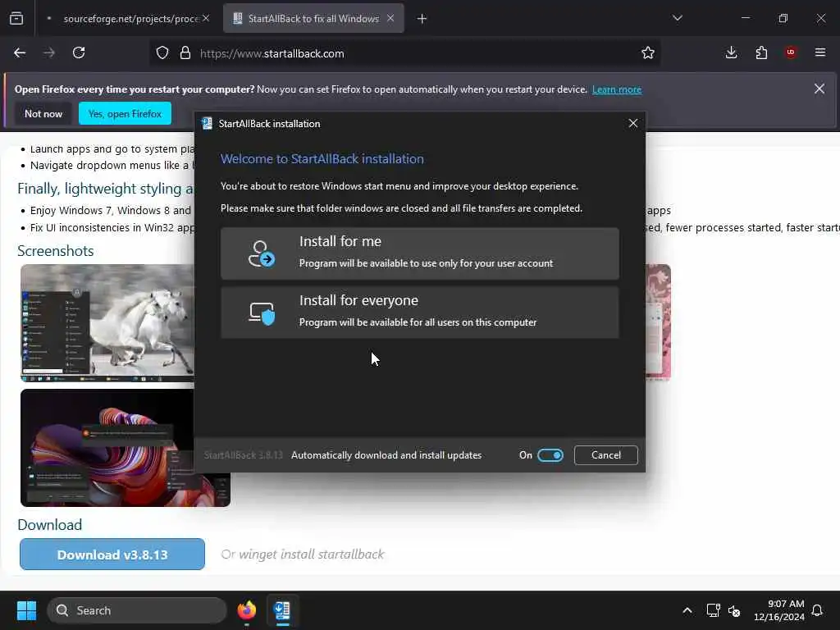Open Firefox extensions menu

[761, 53]
